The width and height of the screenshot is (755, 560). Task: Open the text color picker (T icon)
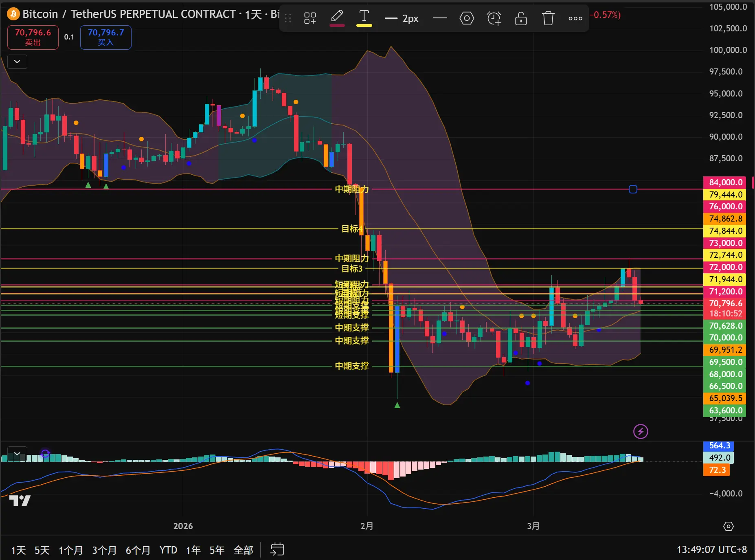[364, 18]
